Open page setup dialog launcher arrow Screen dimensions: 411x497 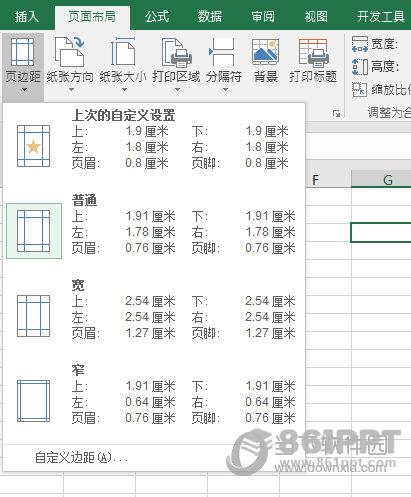[x=337, y=114]
